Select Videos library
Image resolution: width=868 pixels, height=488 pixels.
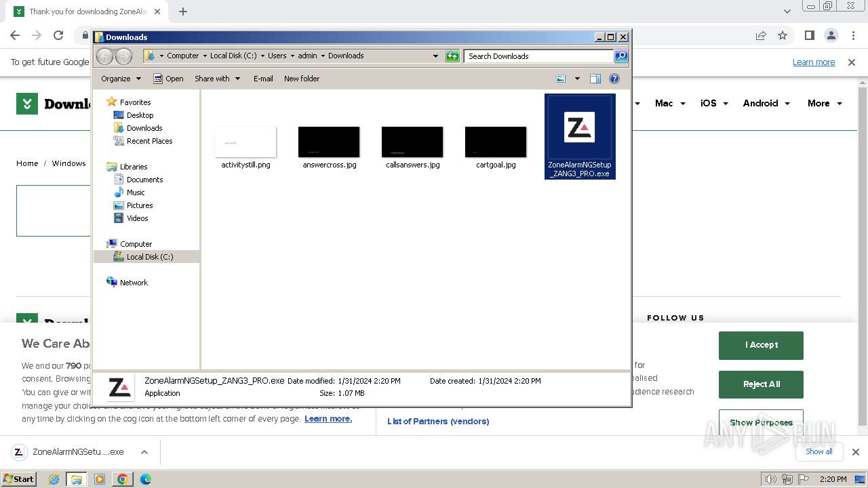tap(137, 218)
